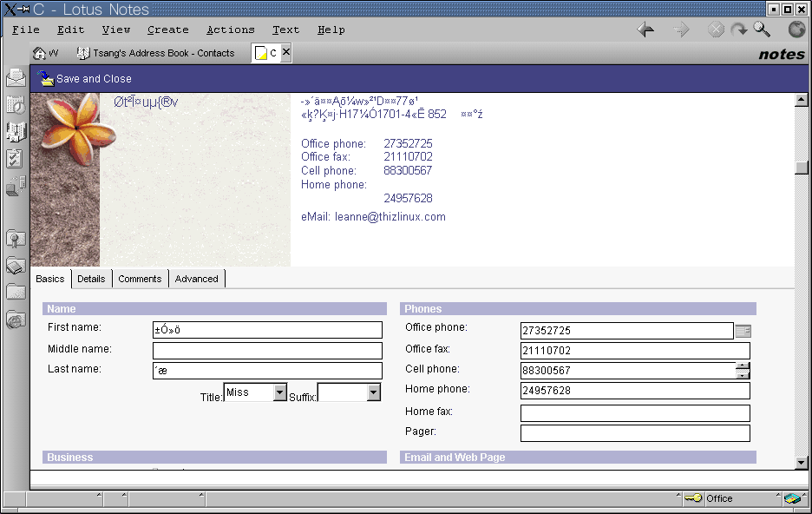Click the Go Back arrow
This screenshot has width=812, height=514.
coord(645,30)
